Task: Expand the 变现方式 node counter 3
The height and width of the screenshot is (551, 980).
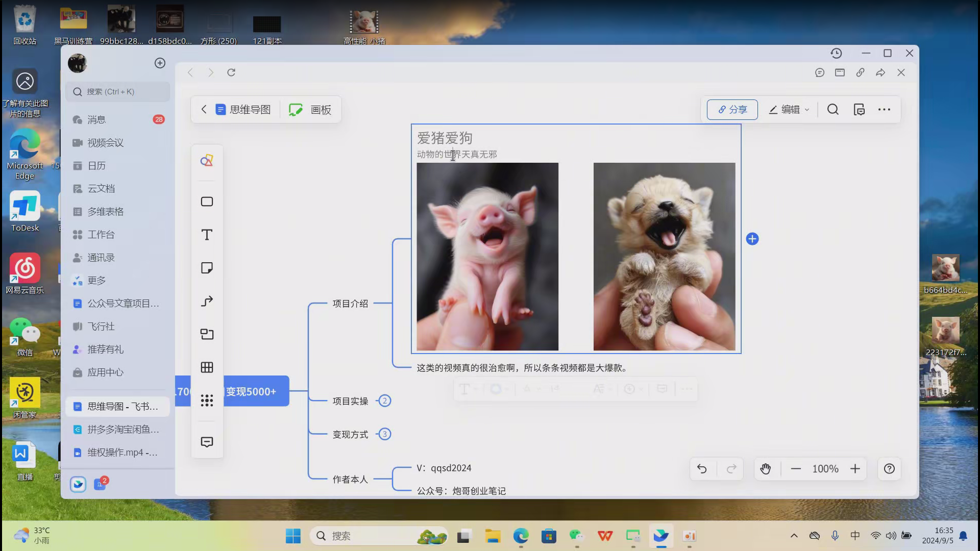Action: pos(385,434)
